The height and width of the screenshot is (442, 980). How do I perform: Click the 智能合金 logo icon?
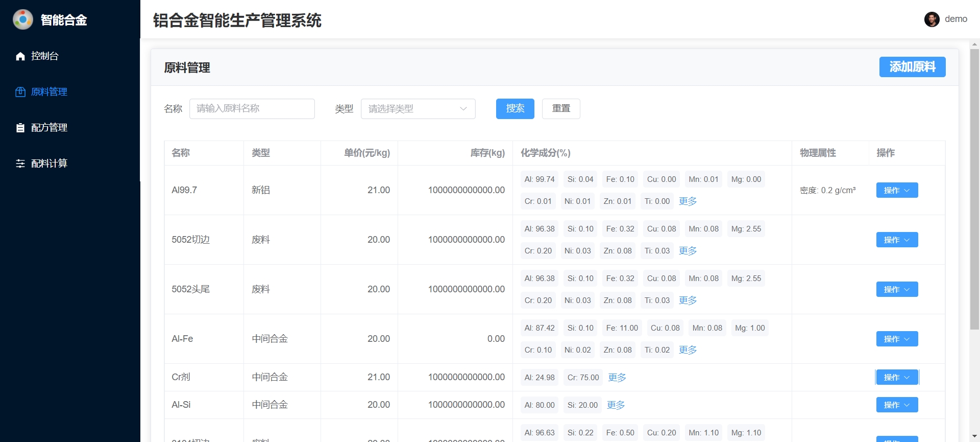click(23, 19)
